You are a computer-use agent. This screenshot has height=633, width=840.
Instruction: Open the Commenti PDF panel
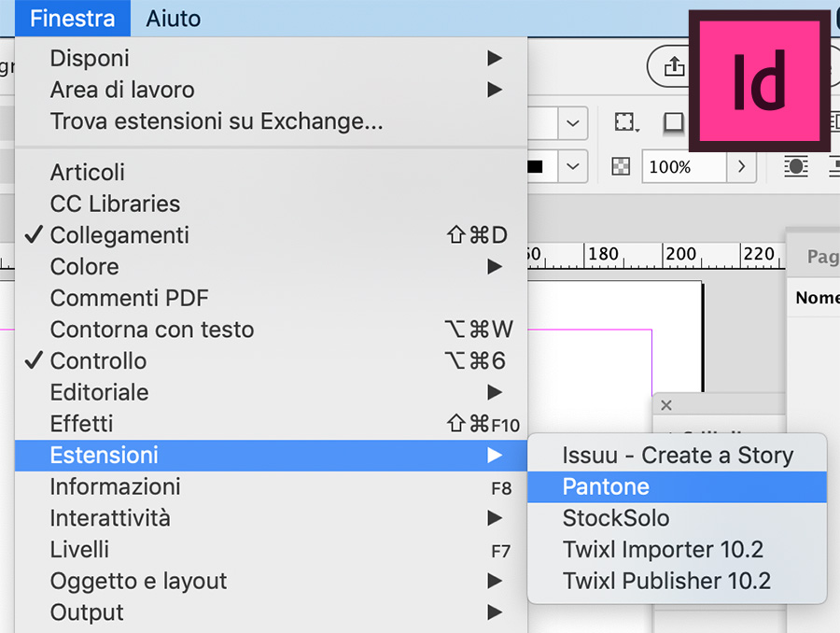click(x=271, y=298)
